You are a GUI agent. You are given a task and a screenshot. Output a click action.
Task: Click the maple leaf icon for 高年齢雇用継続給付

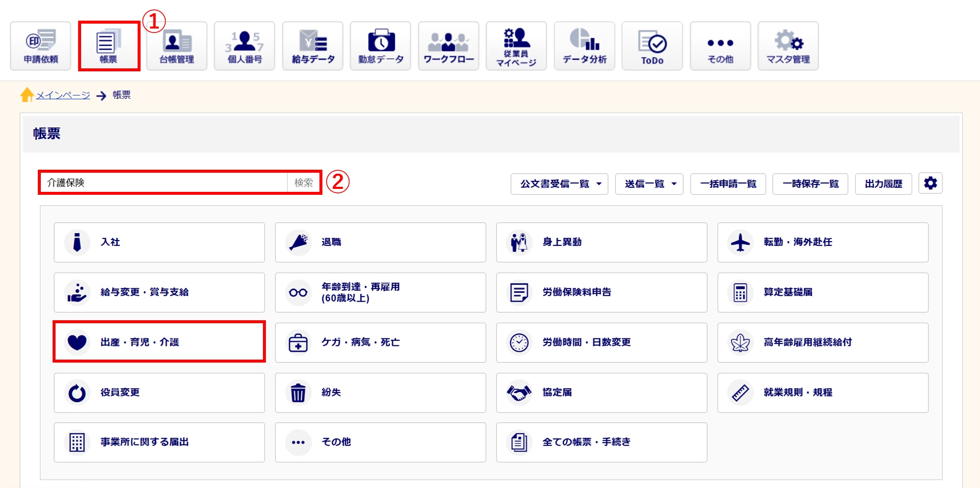(740, 342)
